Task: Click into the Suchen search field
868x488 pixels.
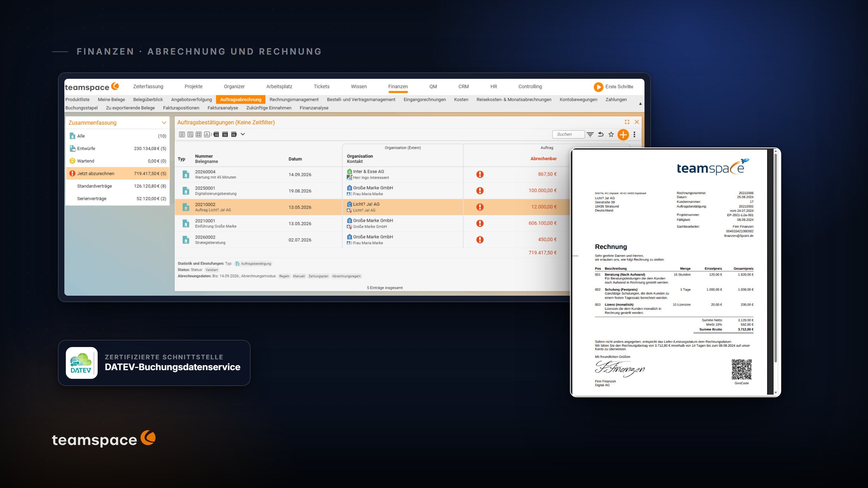Action: coord(568,134)
